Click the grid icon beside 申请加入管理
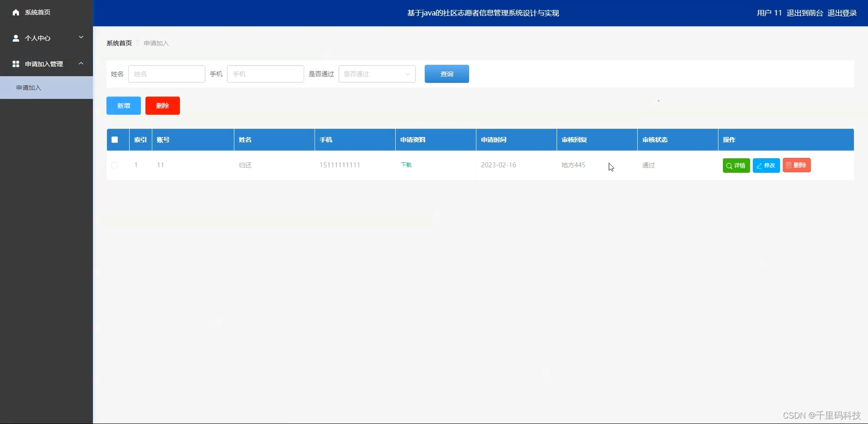Viewport: 868px width, 424px height. coord(15,64)
